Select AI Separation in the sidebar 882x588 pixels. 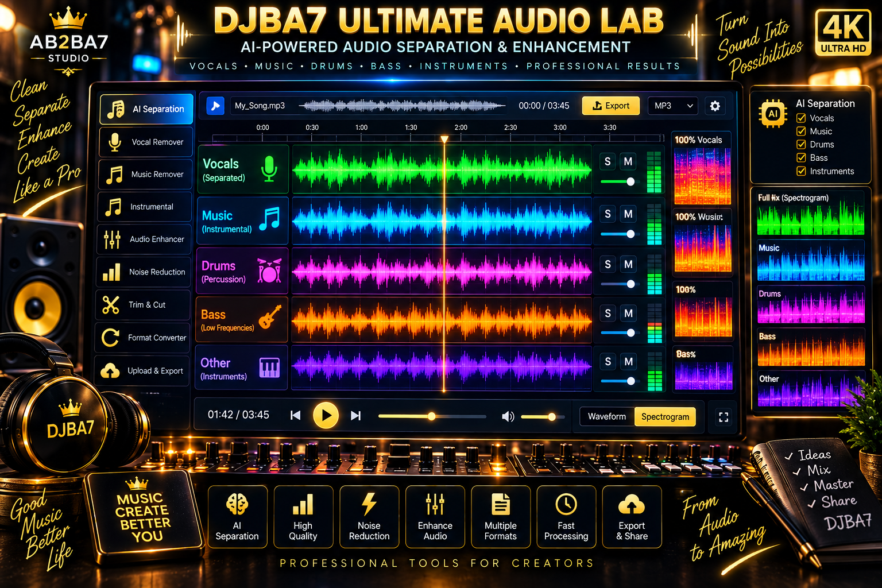[146, 109]
